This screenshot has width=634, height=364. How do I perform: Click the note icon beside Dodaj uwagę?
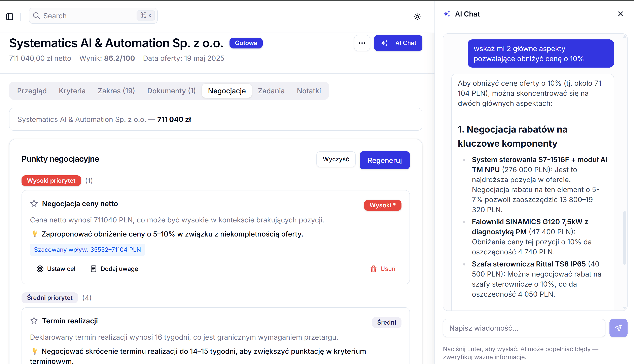point(93,269)
